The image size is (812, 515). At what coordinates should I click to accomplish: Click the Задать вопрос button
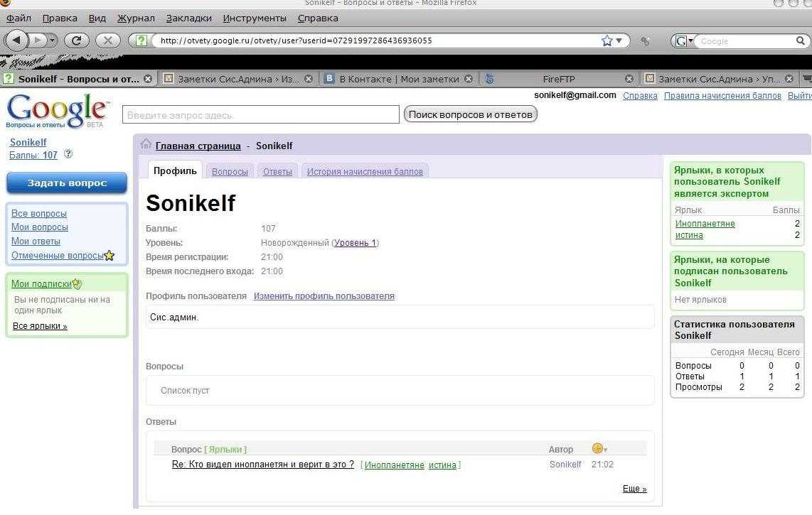coord(67,183)
